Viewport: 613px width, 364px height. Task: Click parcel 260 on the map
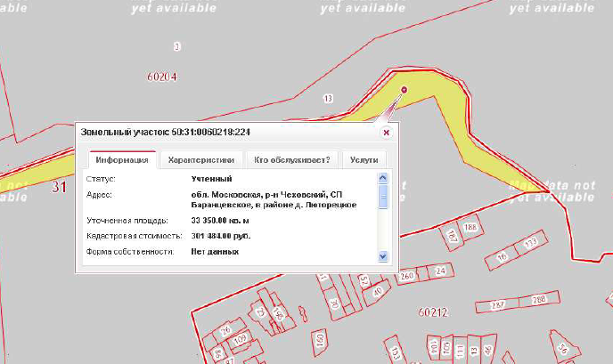(408, 276)
